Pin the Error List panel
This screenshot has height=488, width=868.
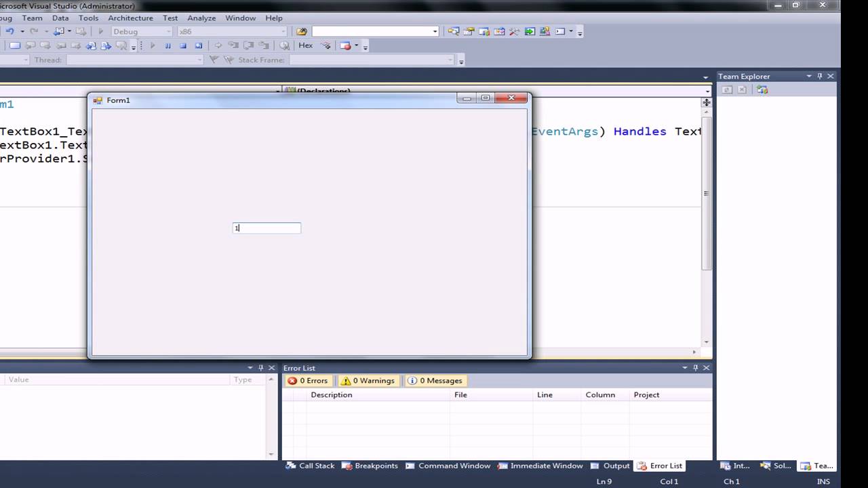[695, 367]
